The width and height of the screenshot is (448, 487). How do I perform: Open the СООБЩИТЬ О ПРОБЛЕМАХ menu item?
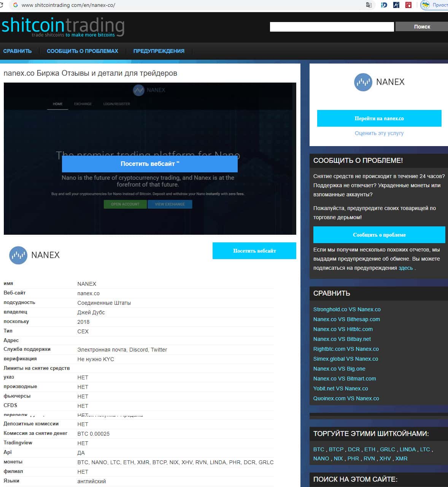point(83,51)
